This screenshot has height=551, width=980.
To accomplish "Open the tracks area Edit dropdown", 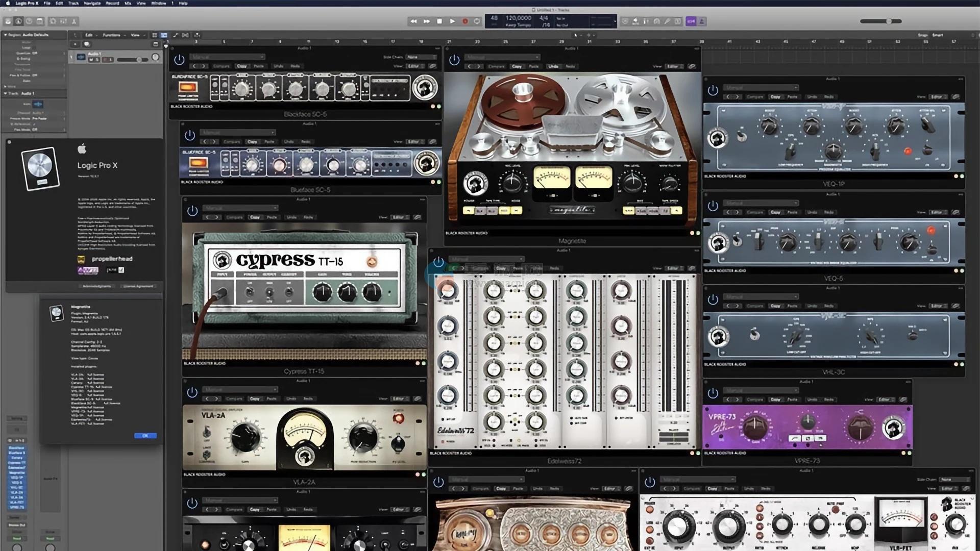I will 90,35.
